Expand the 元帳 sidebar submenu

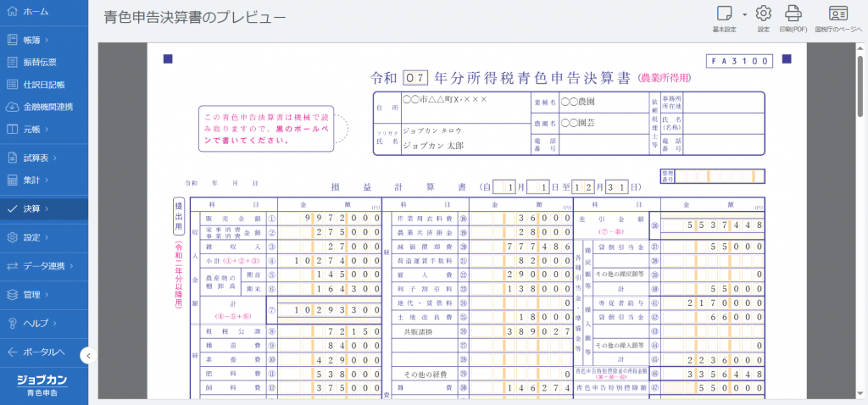(x=34, y=129)
